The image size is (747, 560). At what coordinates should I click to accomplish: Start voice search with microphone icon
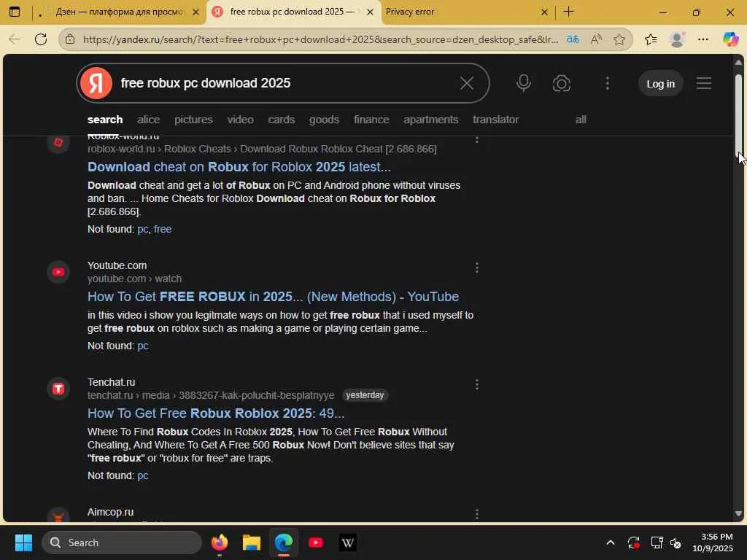(524, 83)
